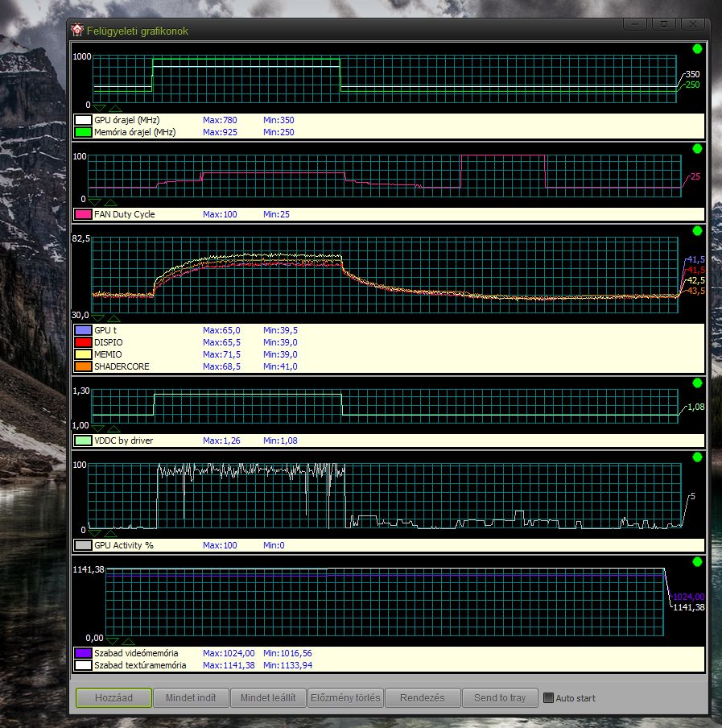Click the gray GPU Activity % swatch
722x728 pixels.
tap(83, 545)
